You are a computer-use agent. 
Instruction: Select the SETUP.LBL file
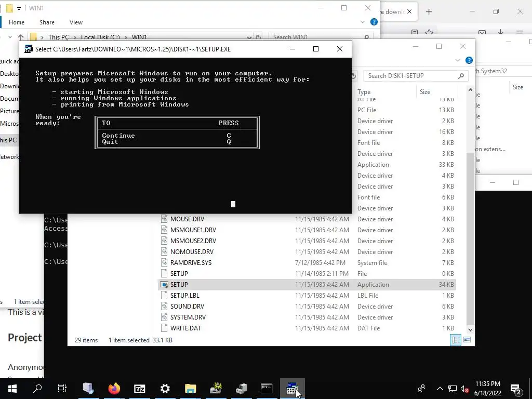point(184,296)
